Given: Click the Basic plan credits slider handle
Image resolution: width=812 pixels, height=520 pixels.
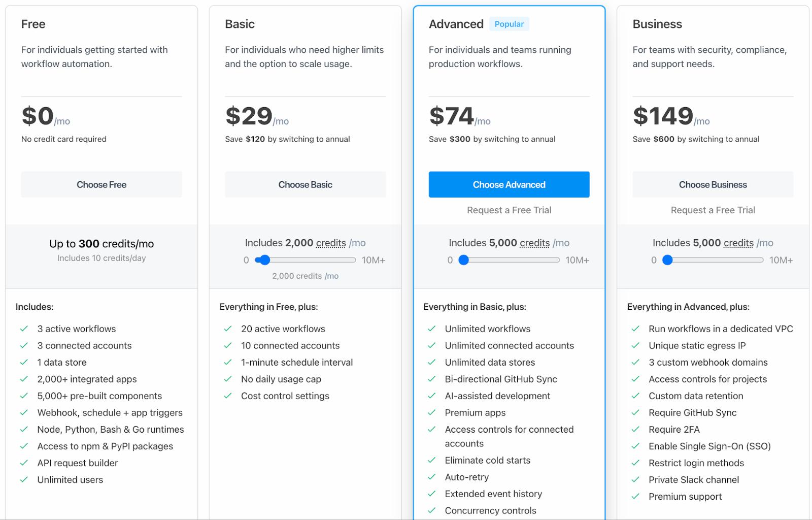Looking at the screenshot, I should (x=264, y=259).
